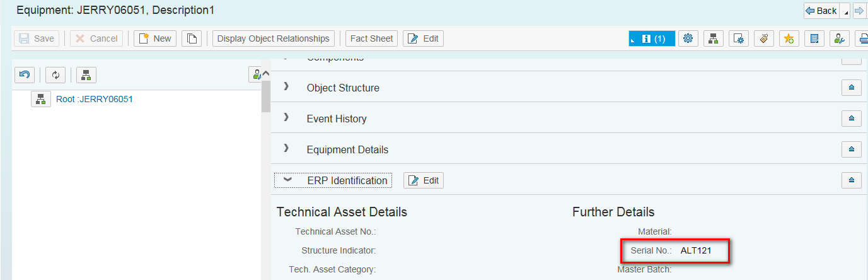Select Root :JERRY06051 tree node

point(95,99)
